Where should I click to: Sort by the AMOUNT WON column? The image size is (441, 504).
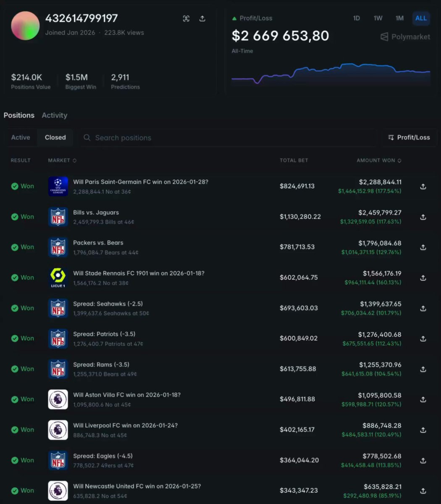tap(378, 160)
